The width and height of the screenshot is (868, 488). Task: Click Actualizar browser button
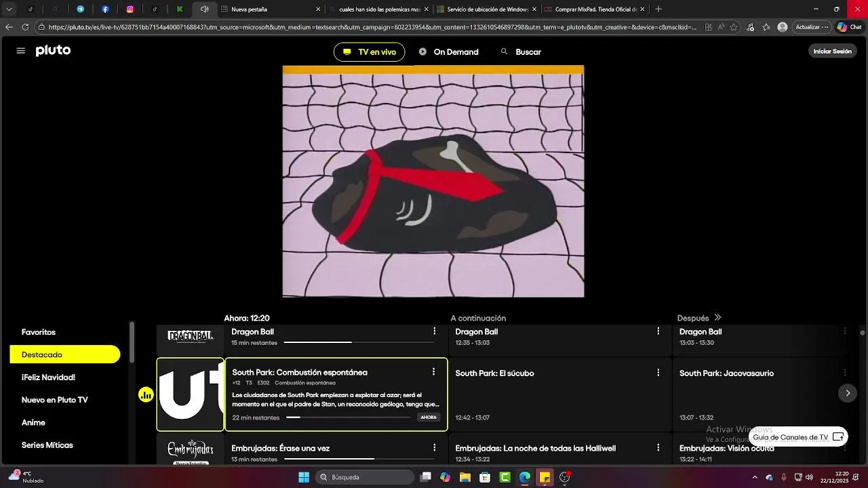point(812,27)
